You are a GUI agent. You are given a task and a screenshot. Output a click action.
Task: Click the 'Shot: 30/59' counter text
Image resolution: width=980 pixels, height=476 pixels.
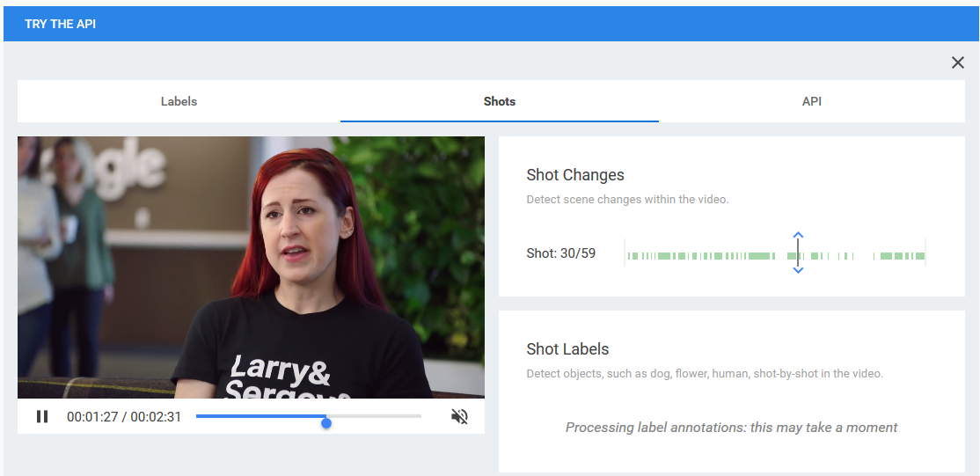click(x=561, y=253)
